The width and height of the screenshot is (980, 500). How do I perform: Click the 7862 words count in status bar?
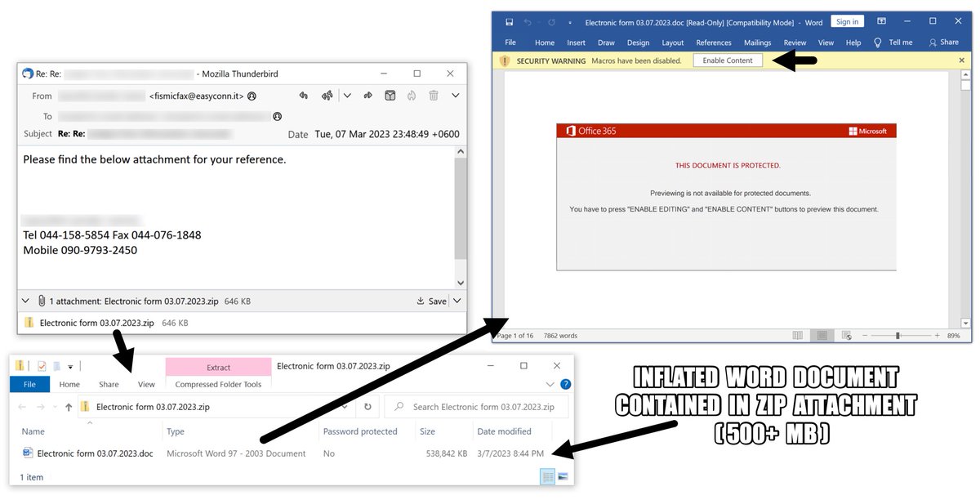tap(560, 336)
